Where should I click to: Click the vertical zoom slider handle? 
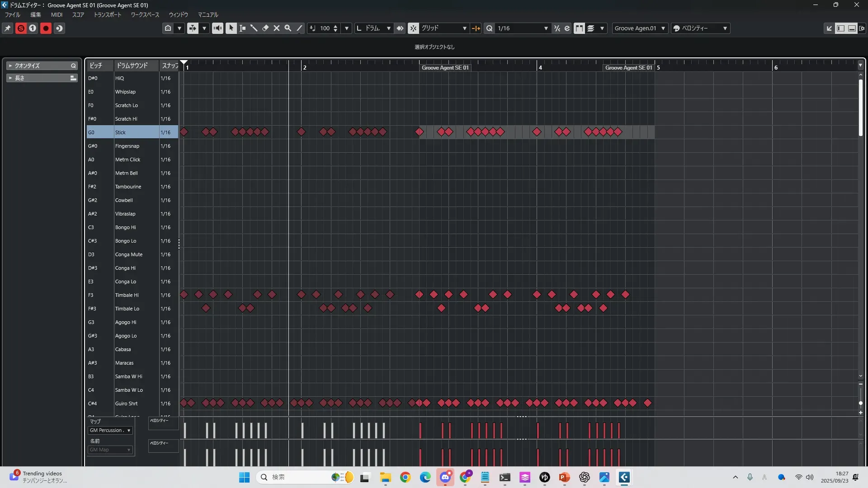(860, 403)
